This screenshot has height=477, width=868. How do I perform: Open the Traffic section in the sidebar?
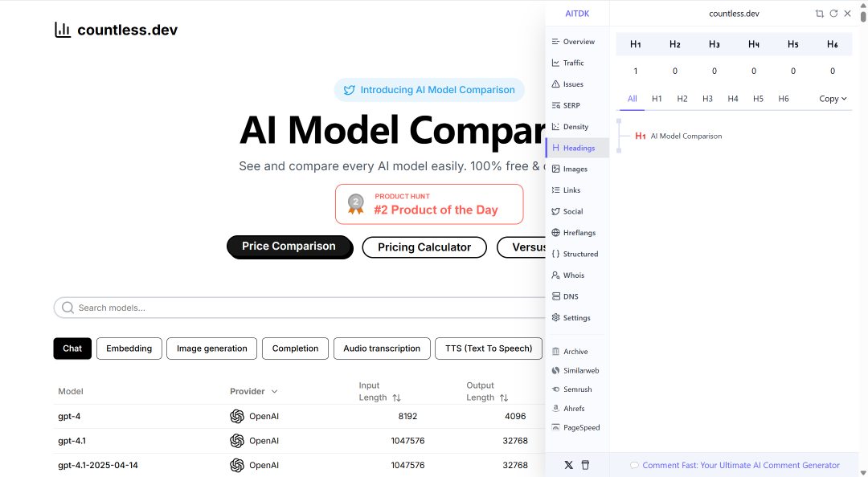[577, 63]
